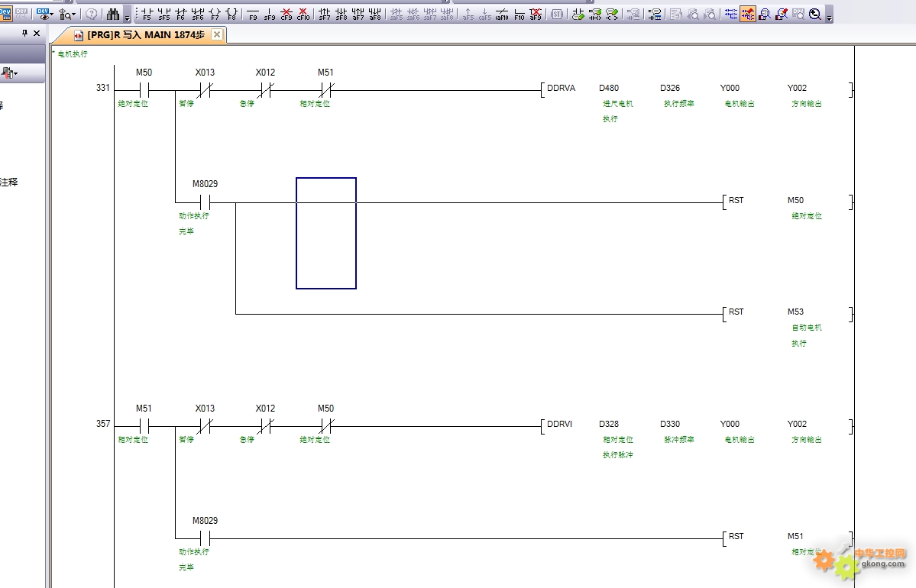The width and height of the screenshot is (916, 588).
Task: Expand the overflow arrow at far-right toolbar end
Action: (830, 16)
